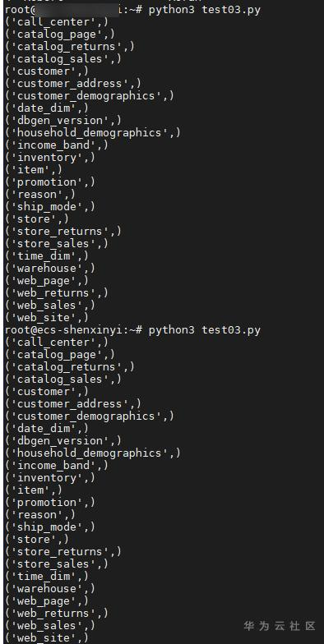Click the blurred hostname in first prompt

80,10
